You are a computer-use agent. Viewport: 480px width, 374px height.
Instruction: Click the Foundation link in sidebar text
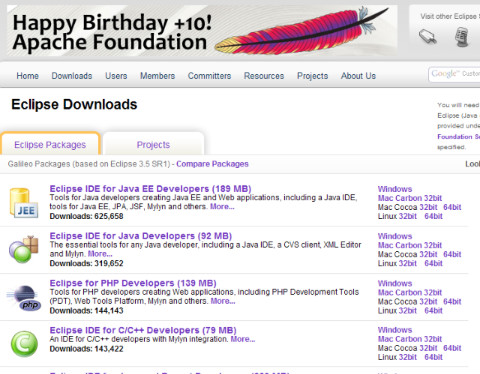458,137
